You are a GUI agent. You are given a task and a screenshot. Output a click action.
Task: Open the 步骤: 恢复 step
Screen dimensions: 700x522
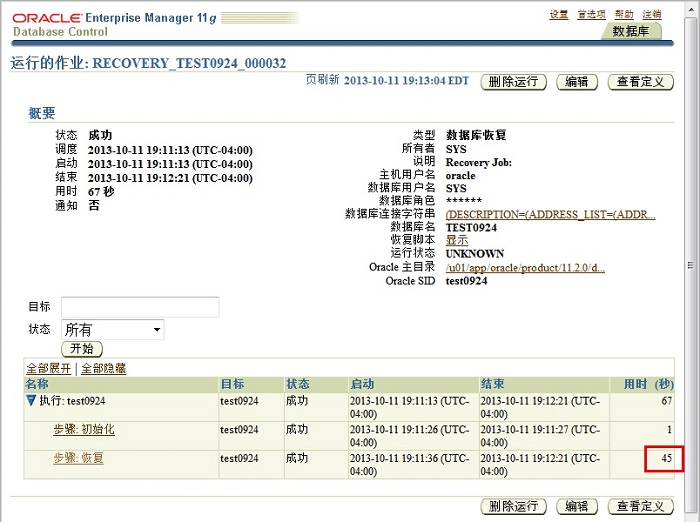point(78,458)
